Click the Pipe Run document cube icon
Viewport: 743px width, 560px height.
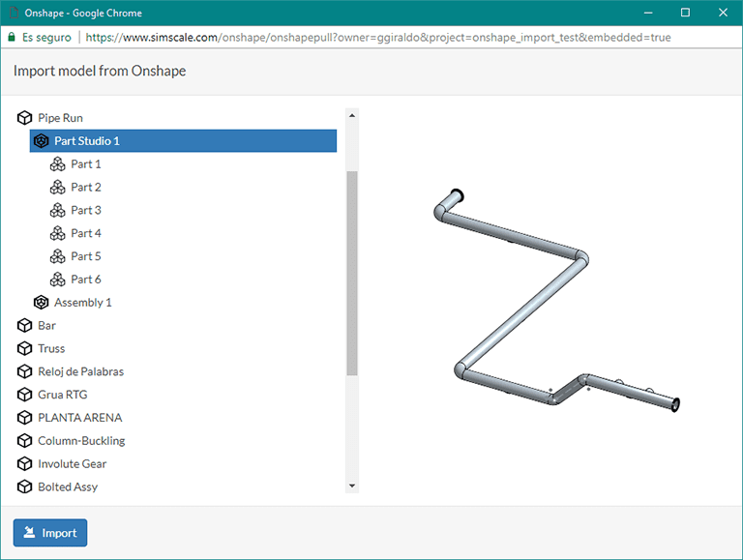click(x=24, y=117)
